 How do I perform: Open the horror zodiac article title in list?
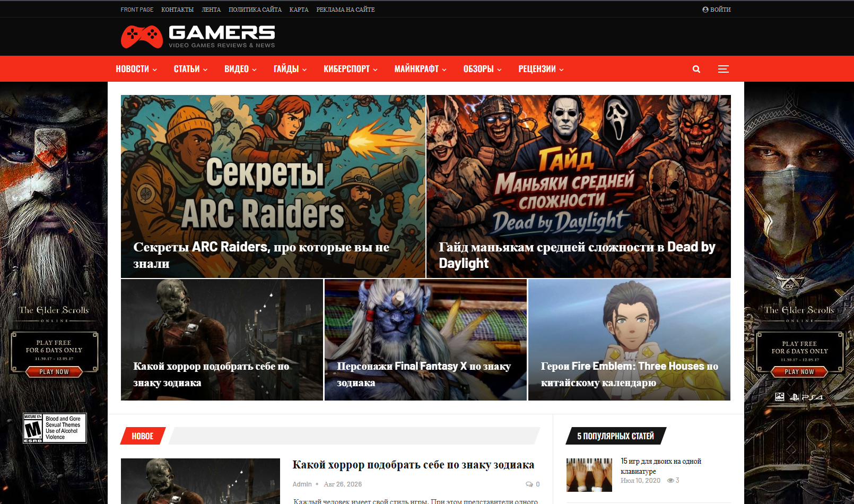tap(413, 465)
